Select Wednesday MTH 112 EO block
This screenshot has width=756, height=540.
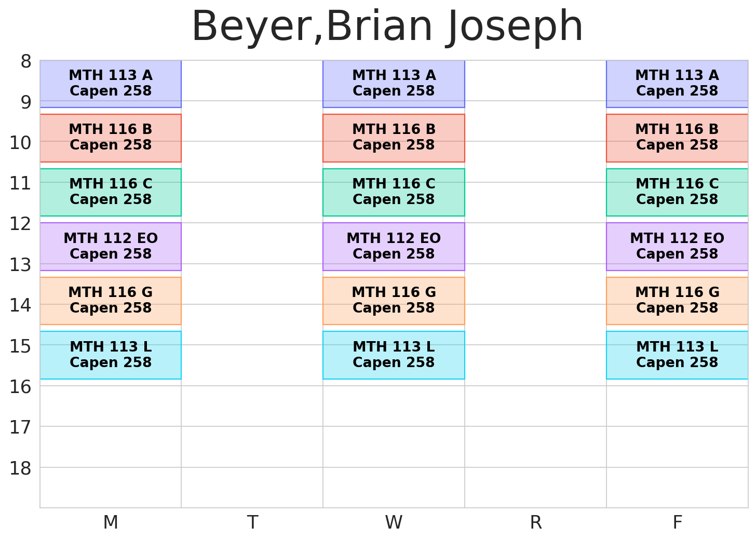pyautogui.click(x=394, y=246)
